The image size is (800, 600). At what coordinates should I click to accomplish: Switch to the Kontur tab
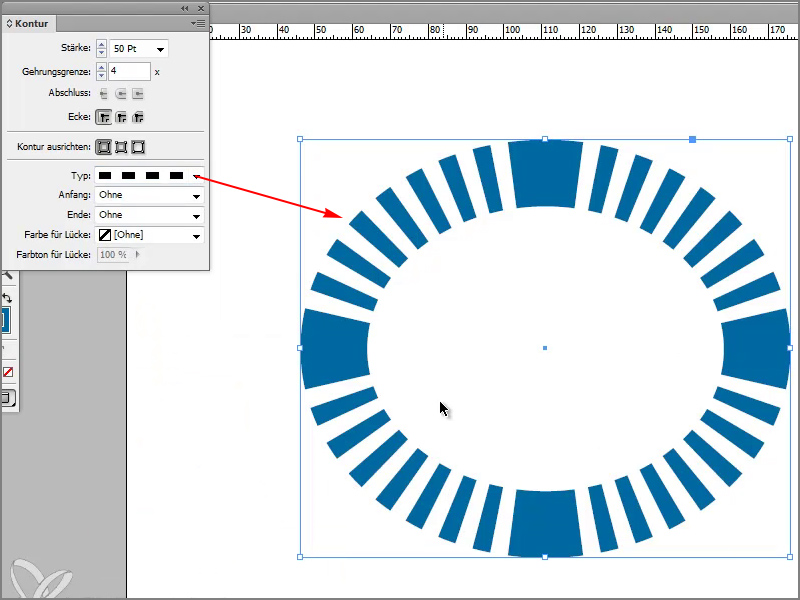[x=30, y=22]
